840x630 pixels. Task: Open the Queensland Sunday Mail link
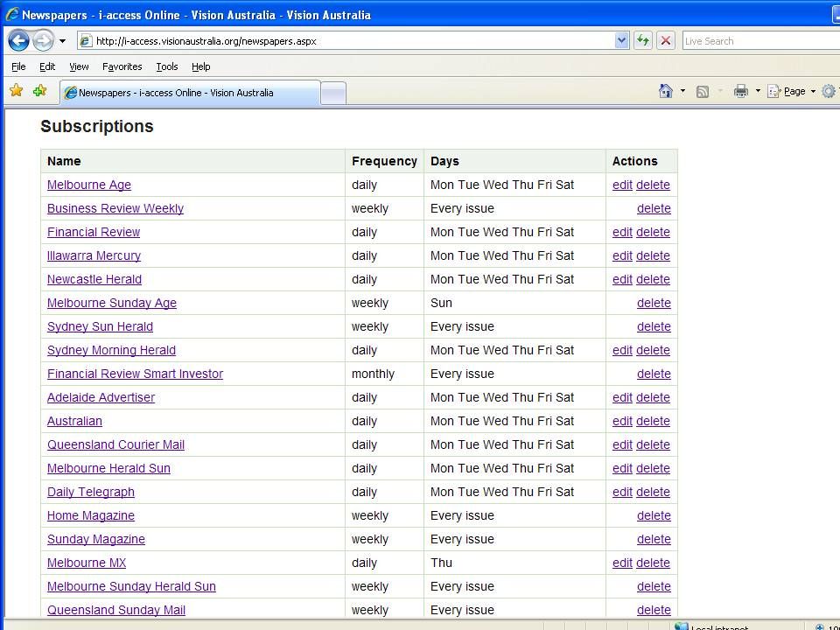pos(116,610)
